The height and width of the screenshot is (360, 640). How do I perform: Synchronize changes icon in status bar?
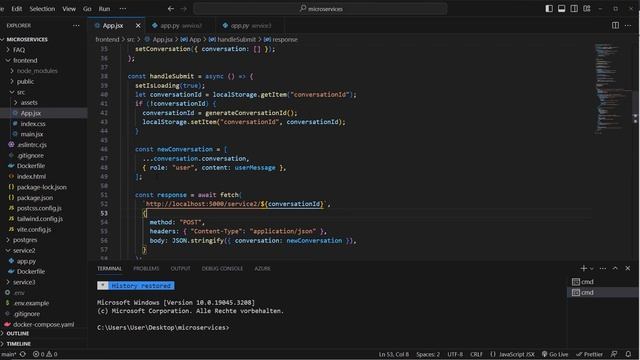(x=23, y=354)
